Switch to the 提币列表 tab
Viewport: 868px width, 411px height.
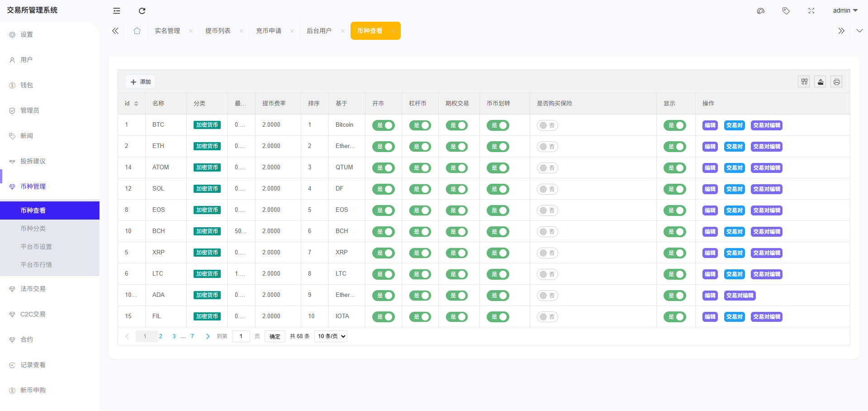[x=218, y=30]
